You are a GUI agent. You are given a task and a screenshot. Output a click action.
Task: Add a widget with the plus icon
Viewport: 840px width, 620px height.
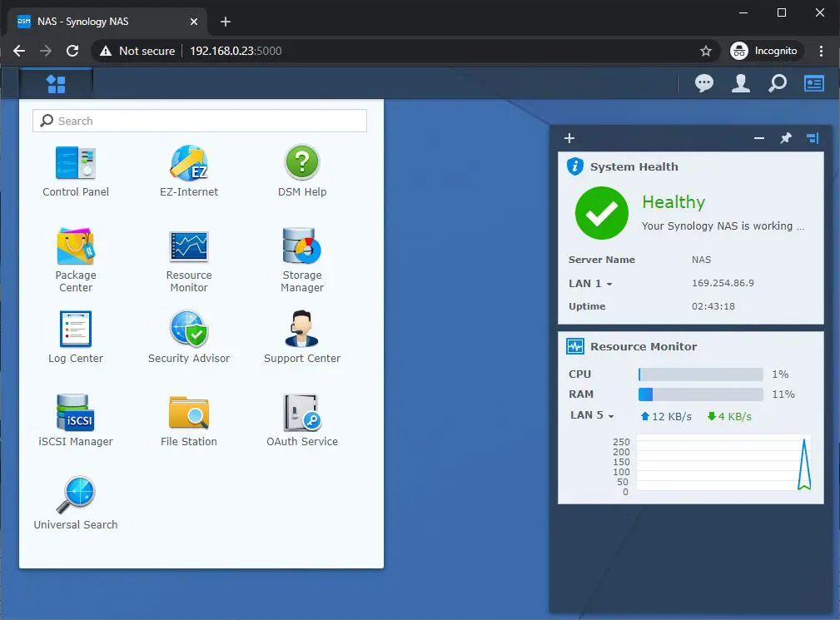(569, 138)
